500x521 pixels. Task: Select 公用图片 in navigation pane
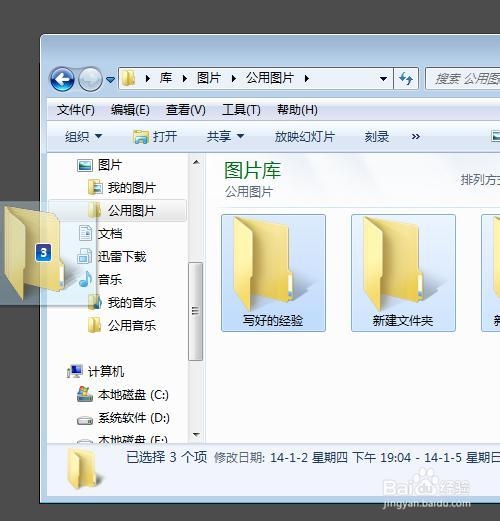pyautogui.click(x=132, y=211)
